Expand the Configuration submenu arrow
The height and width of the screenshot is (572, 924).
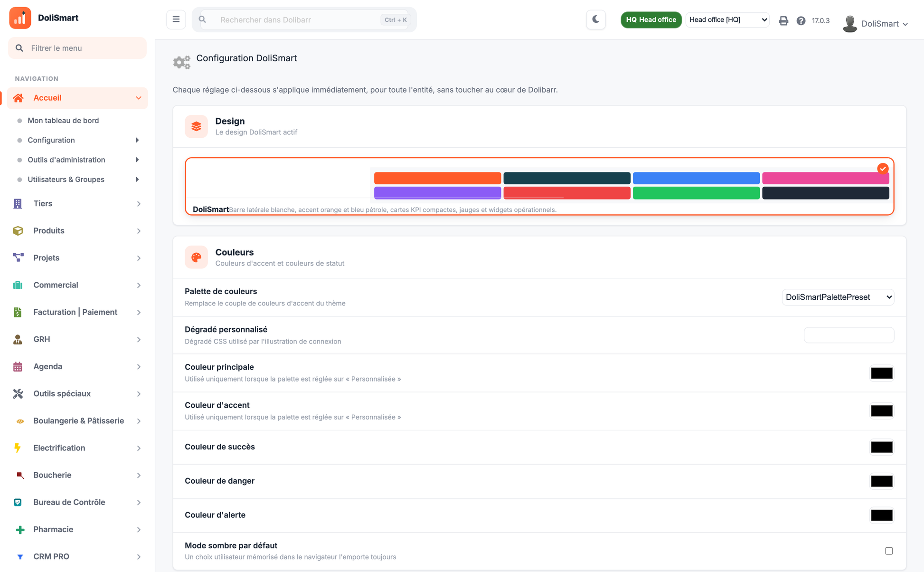click(x=137, y=140)
